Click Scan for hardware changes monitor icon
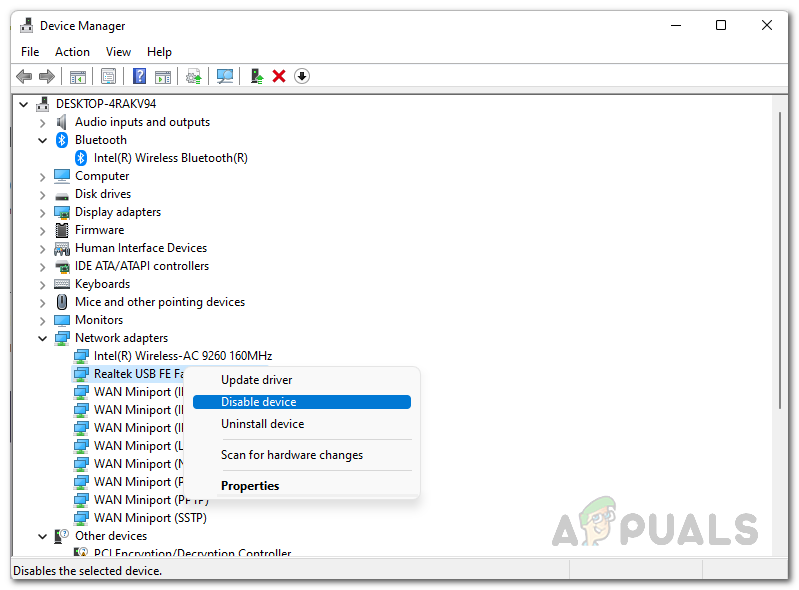Image resolution: width=799 pixels, height=590 pixels. point(225,76)
